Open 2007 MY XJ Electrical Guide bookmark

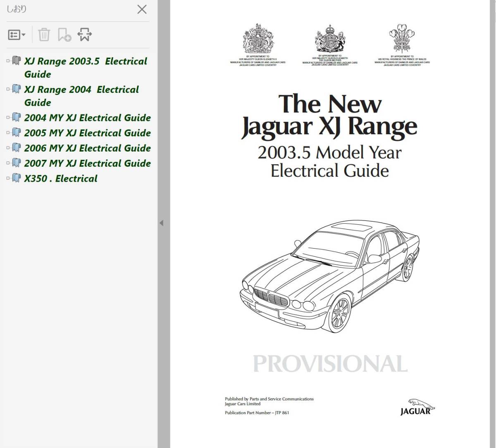[x=87, y=164]
